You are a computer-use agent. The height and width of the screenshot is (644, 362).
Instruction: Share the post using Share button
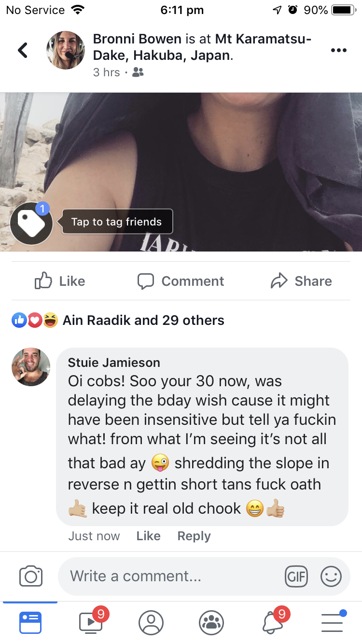[301, 281]
